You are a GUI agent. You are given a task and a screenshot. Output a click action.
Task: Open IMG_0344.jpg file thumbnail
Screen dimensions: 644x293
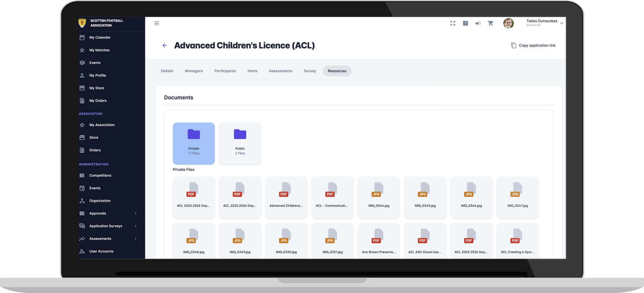click(x=379, y=197)
